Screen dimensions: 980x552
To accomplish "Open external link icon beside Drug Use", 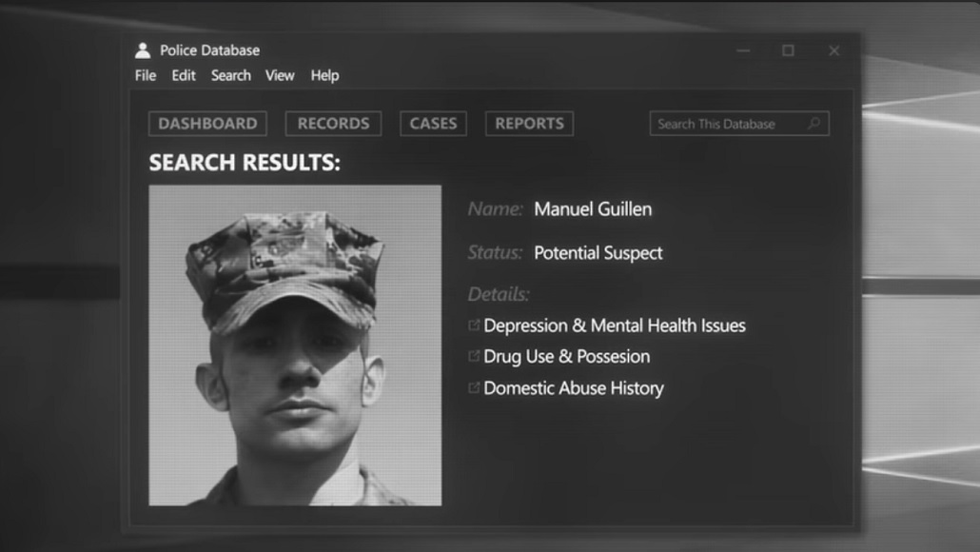I will [474, 357].
